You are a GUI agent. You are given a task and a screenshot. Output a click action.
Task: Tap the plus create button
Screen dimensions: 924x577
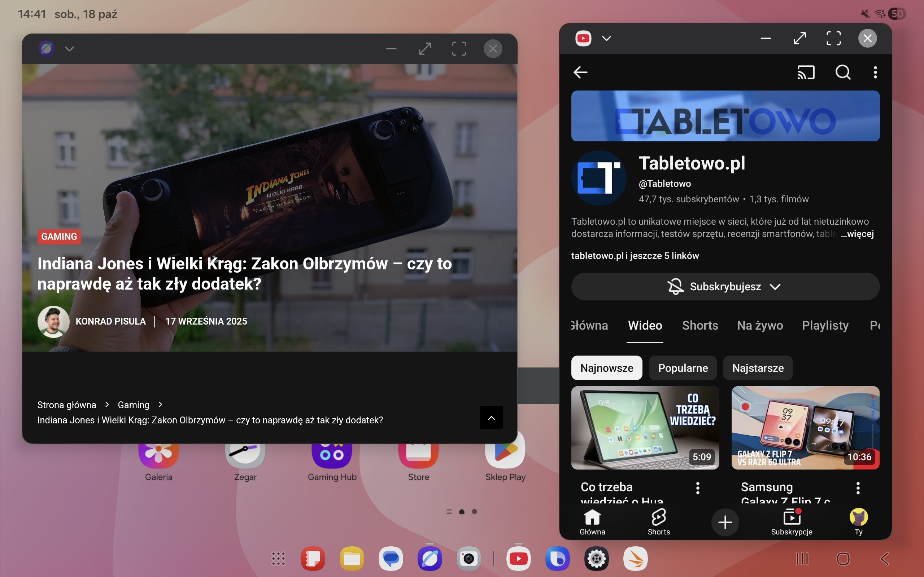click(x=725, y=522)
